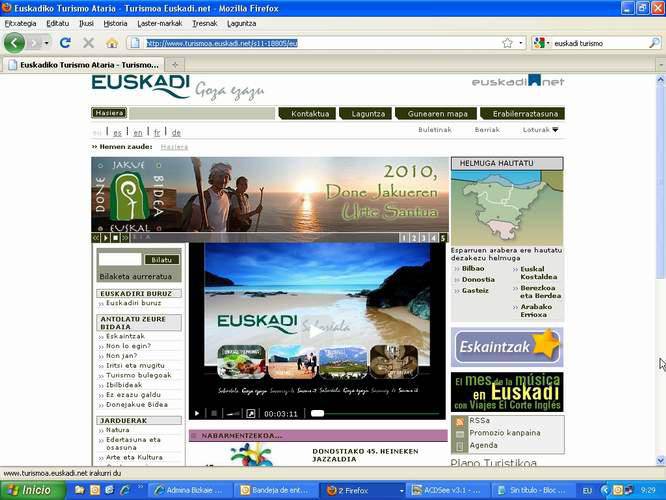Click the search magnifier icon
666x500 pixels.
[x=655, y=43]
